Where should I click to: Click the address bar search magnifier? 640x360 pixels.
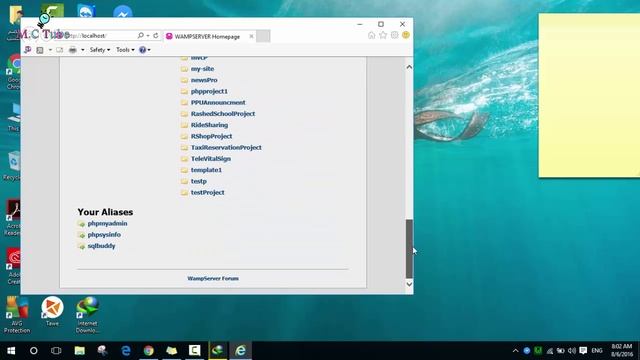click(140, 36)
